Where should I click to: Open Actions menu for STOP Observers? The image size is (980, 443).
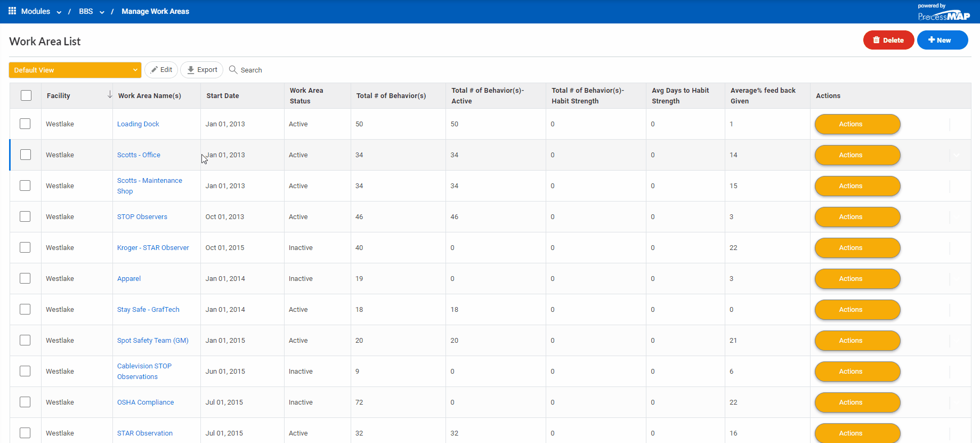[857, 217]
